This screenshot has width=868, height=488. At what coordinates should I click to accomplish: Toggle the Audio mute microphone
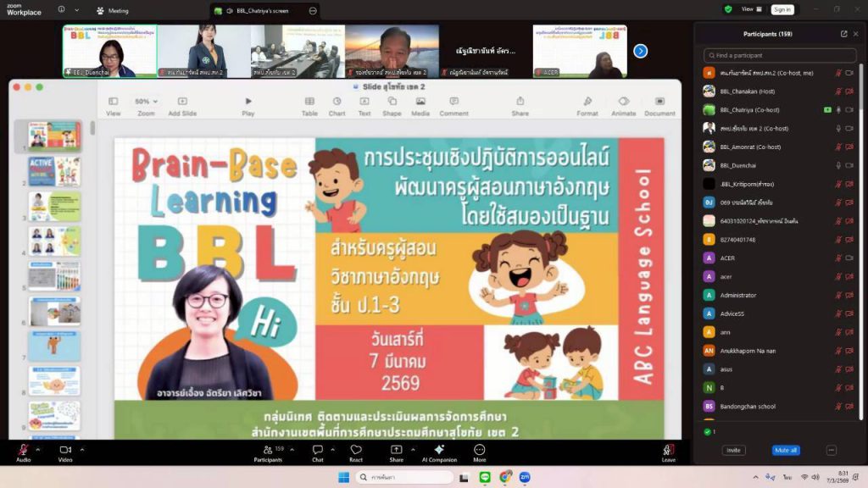click(22, 450)
